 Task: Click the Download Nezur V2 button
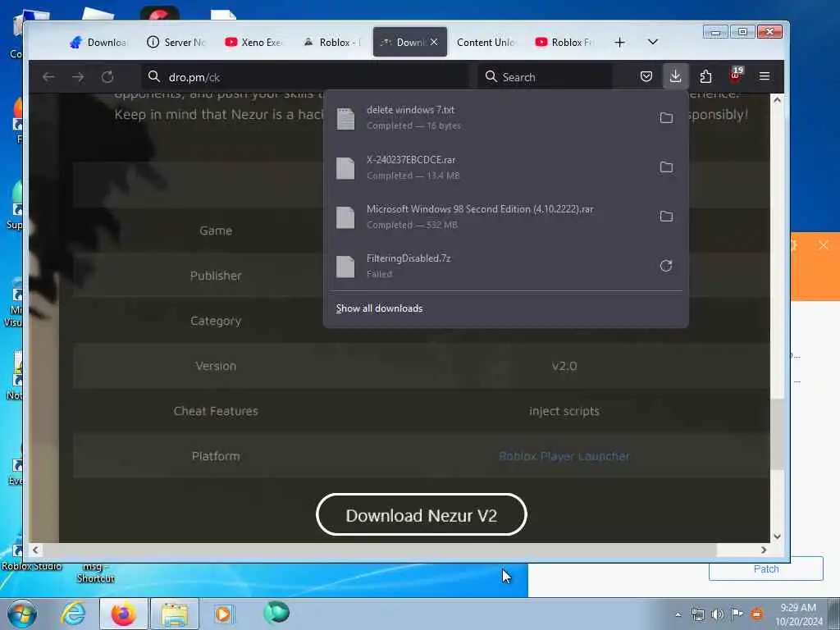click(421, 515)
